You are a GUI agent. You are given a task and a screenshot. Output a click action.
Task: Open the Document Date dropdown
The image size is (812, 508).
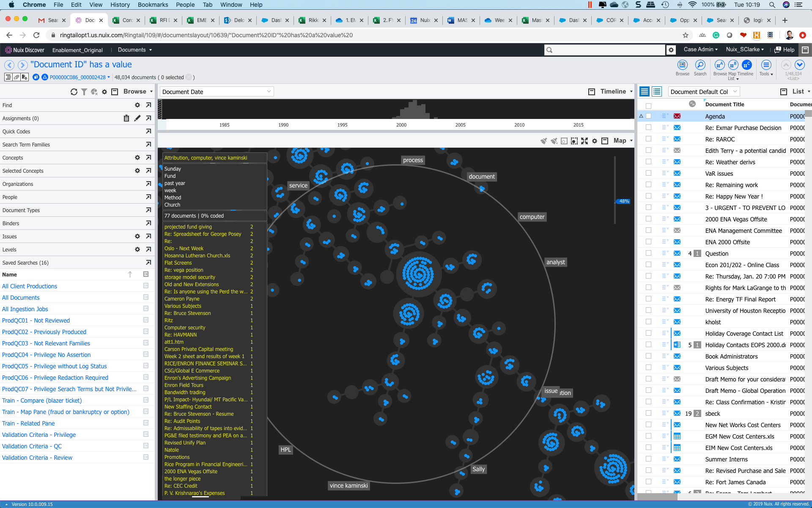click(217, 92)
